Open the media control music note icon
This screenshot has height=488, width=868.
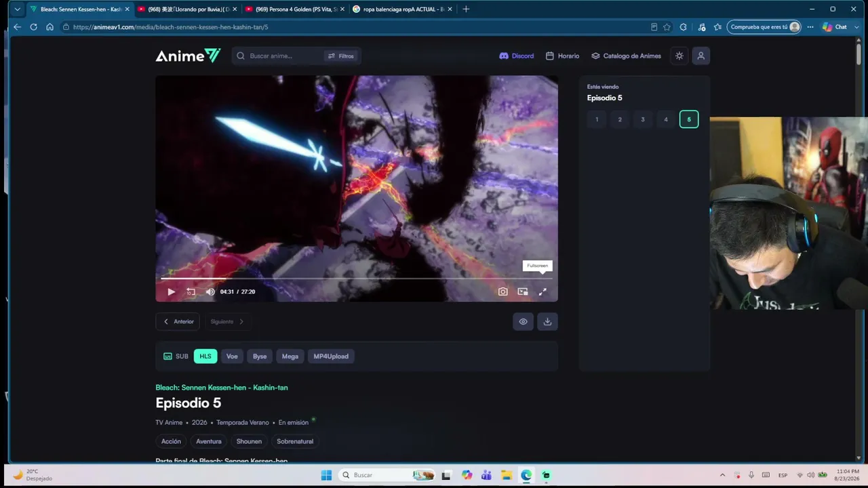pos(701,27)
